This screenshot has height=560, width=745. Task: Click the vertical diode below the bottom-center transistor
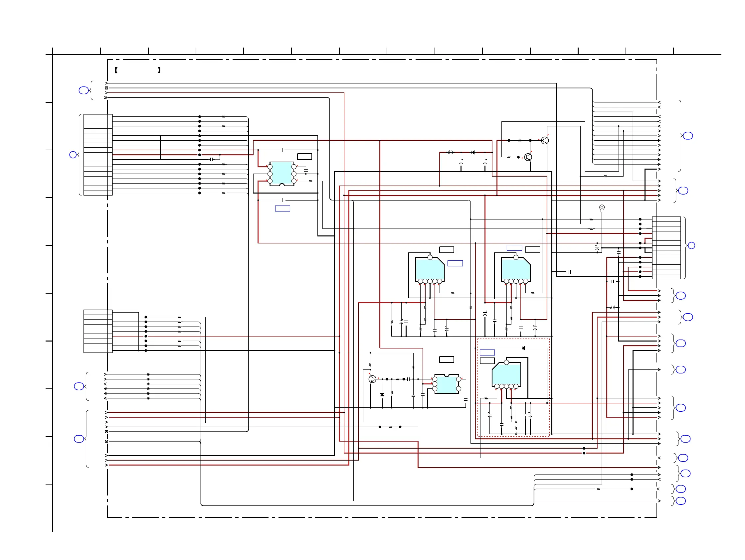coord(382,395)
